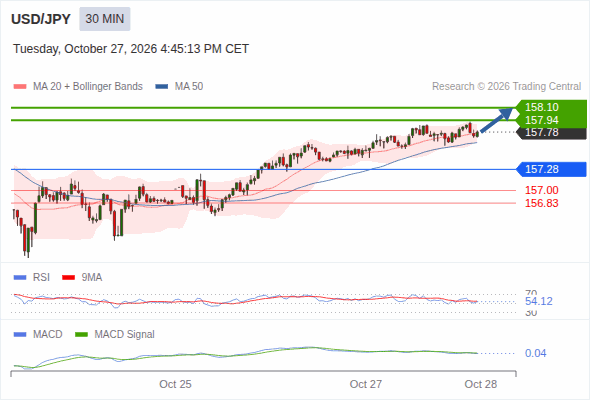Image resolution: width=590 pixels, height=400 pixels.
Task: Click the 157.28 pivot price tag
Action: 551,169
